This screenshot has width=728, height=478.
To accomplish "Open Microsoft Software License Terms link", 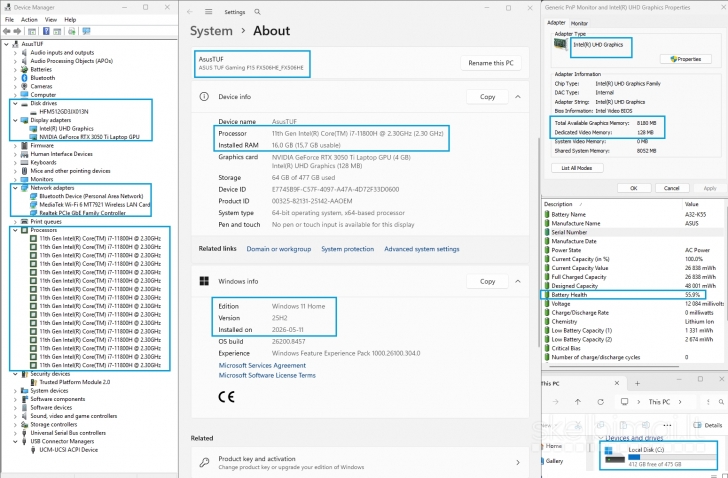I will 267,375.
